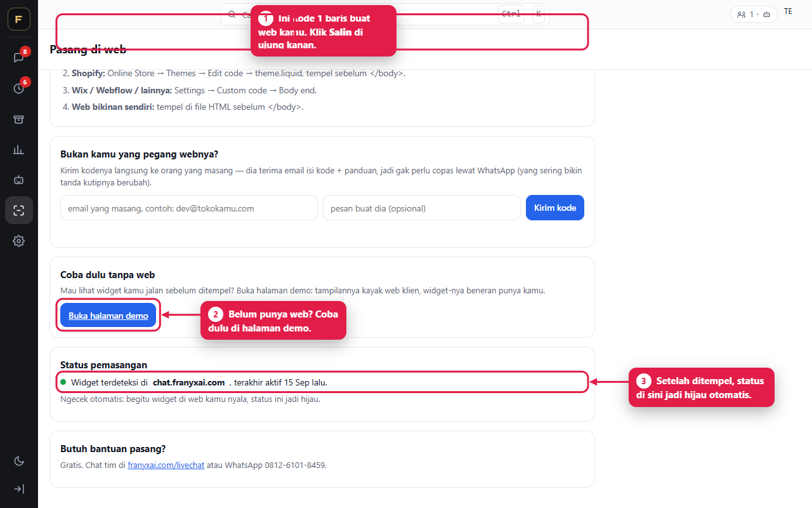Click the chat.franyxai.com domain text

(189, 382)
